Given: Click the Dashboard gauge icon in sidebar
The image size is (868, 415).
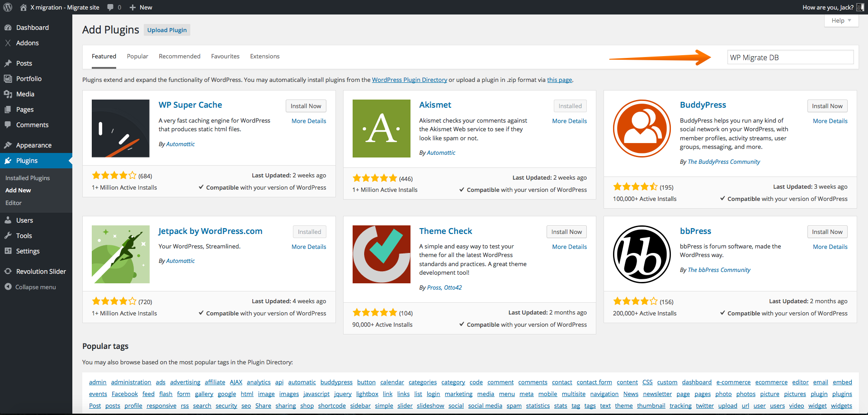Looking at the screenshot, I should point(8,28).
